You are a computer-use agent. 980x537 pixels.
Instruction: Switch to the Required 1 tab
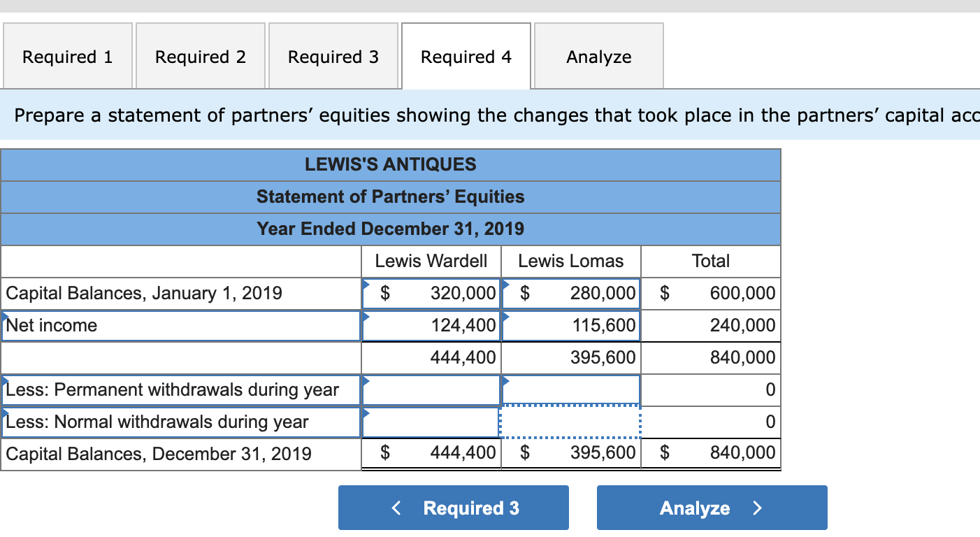[67, 57]
